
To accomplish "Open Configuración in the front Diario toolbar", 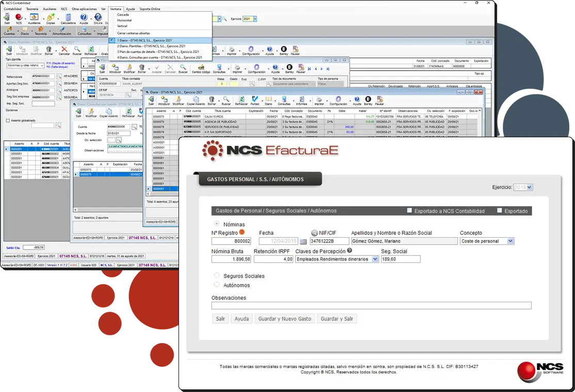I will [x=338, y=101].
